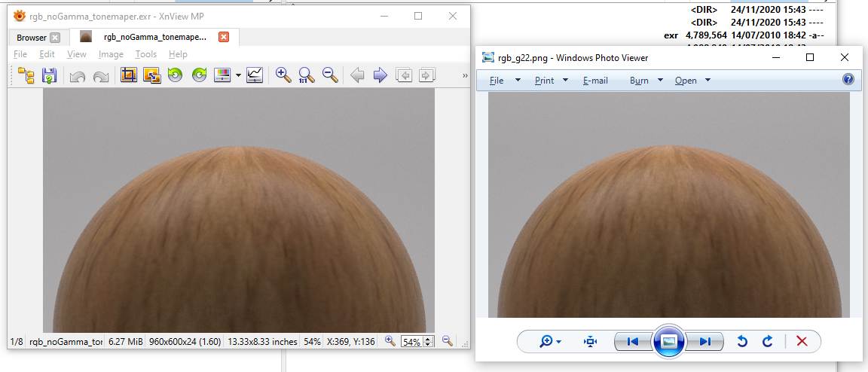Open the Browse folder tree icon

[x=26, y=75]
